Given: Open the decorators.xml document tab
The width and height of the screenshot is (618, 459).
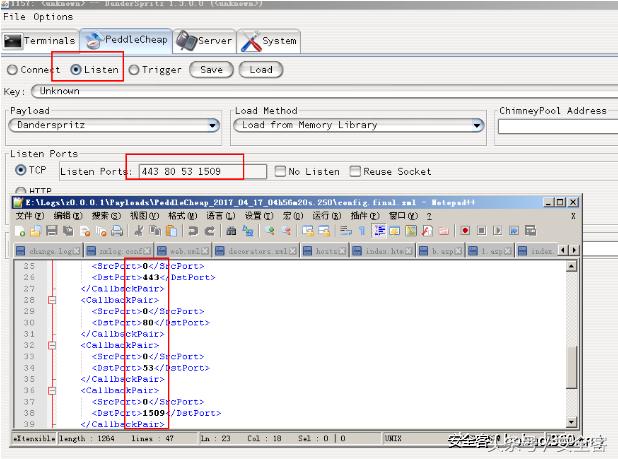Looking at the screenshot, I should [256, 251].
